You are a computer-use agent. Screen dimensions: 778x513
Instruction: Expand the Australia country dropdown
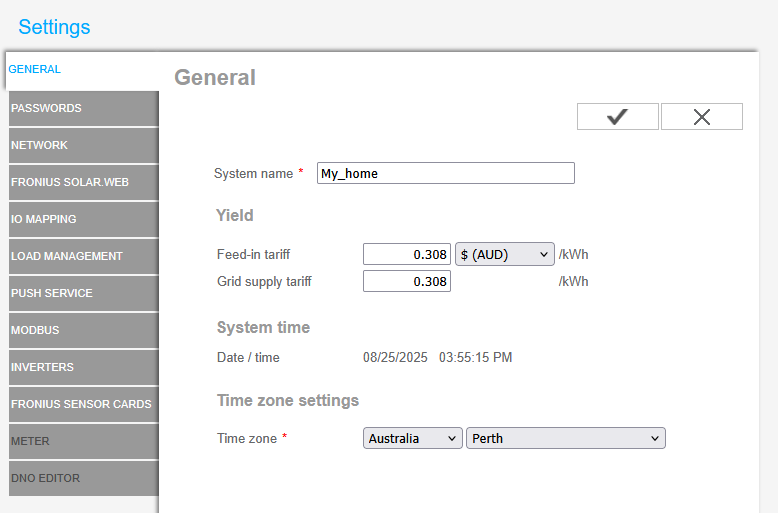[x=412, y=438]
